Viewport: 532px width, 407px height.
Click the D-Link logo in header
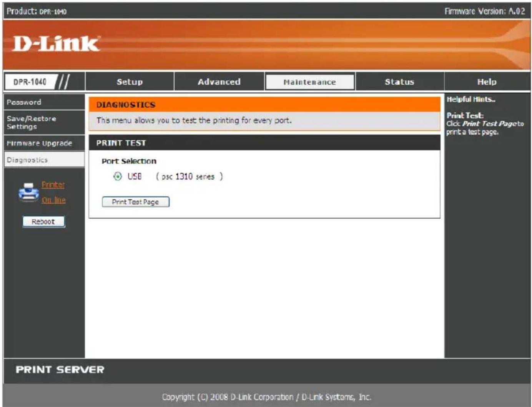(57, 43)
